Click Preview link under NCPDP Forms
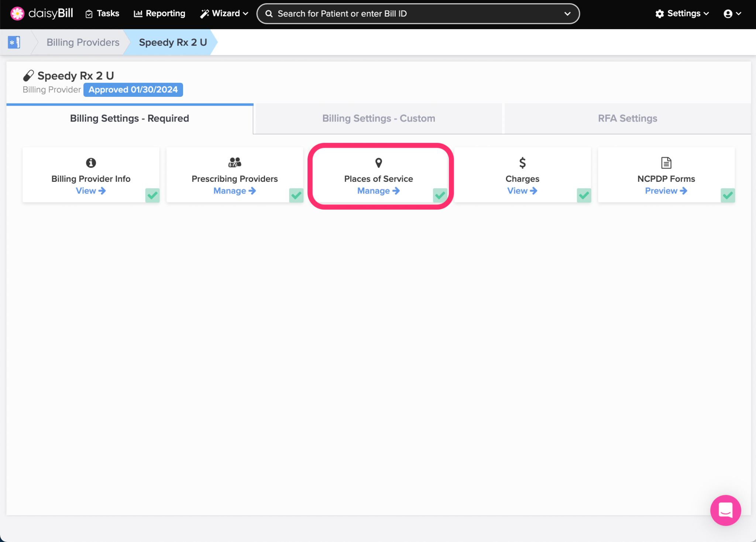 [x=666, y=191]
